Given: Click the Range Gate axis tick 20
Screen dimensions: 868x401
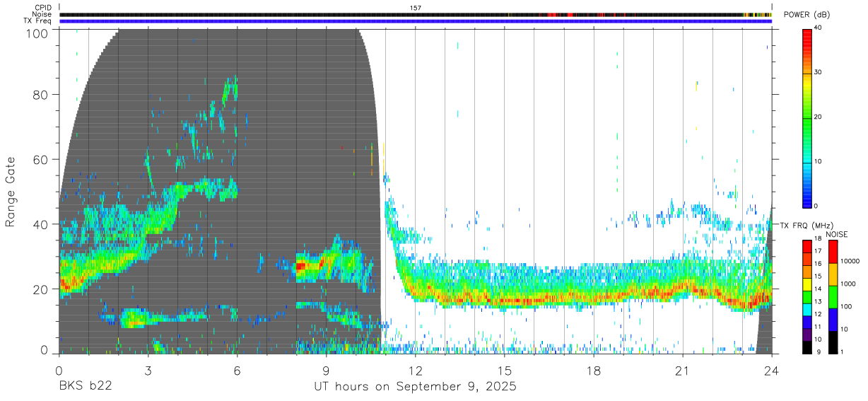Looking at the screenshot, I should click(41, 289).
